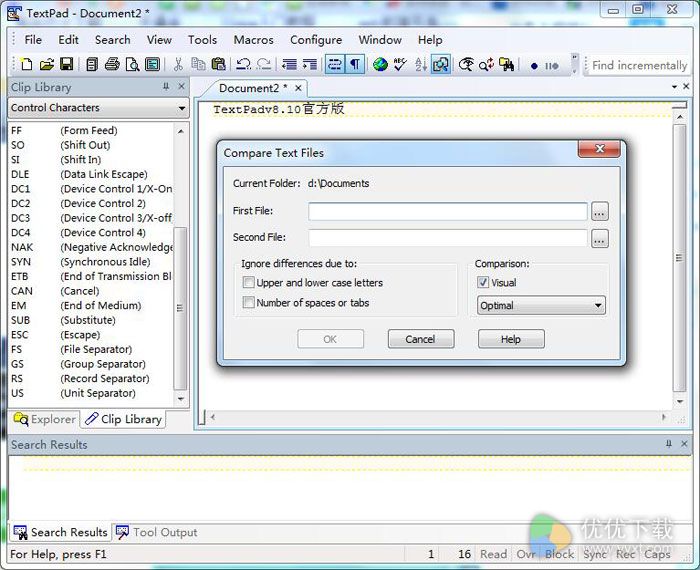Open the Tools menu
Screen dimensions: 700x570
click(202, 40)
